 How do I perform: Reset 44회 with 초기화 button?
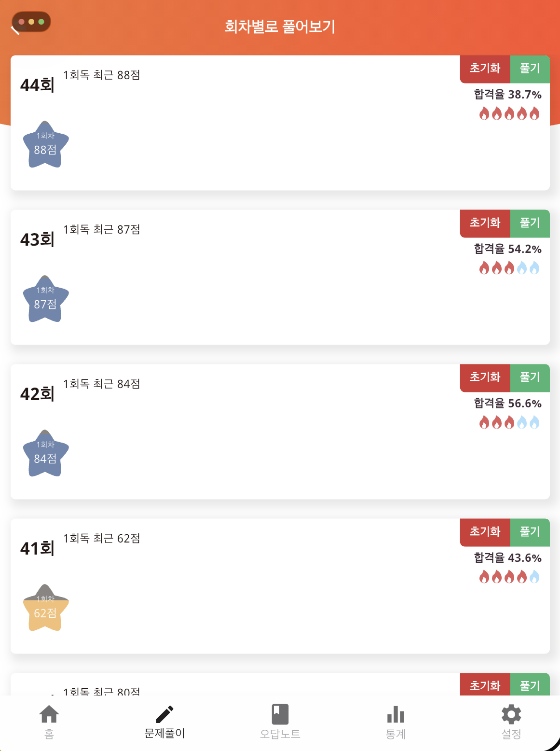pyautogui.click(x=485, y=69)
